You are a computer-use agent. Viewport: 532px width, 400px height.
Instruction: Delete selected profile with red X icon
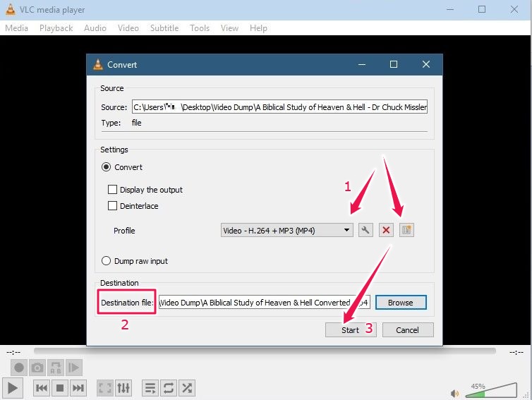pyautogui.click(x=386, y=230)
